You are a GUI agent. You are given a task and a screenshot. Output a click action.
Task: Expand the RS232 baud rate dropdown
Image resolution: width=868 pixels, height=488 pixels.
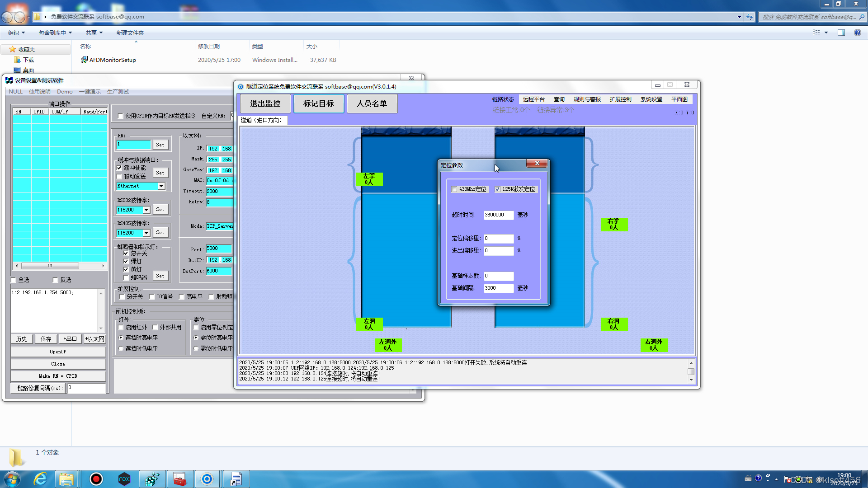(x=146, y=210)
